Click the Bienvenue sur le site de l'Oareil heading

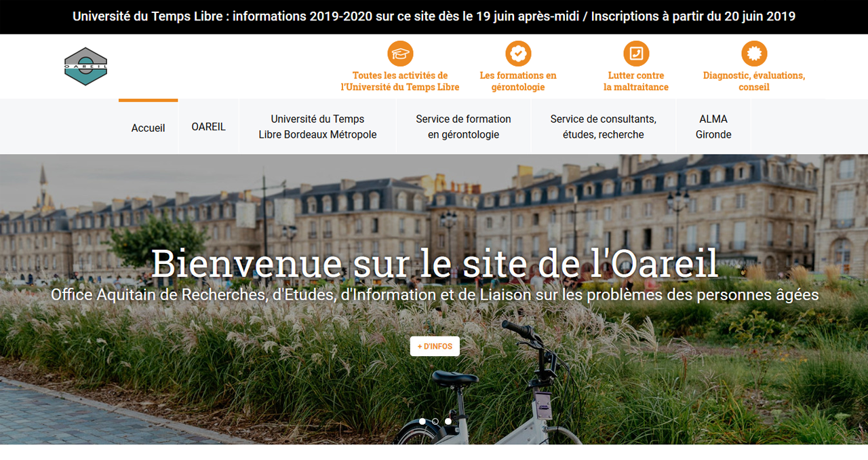tap(435, 263)
